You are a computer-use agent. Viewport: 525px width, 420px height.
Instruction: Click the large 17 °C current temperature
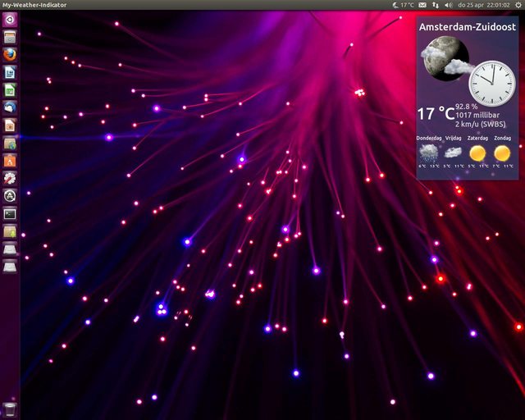click(436, 113)
